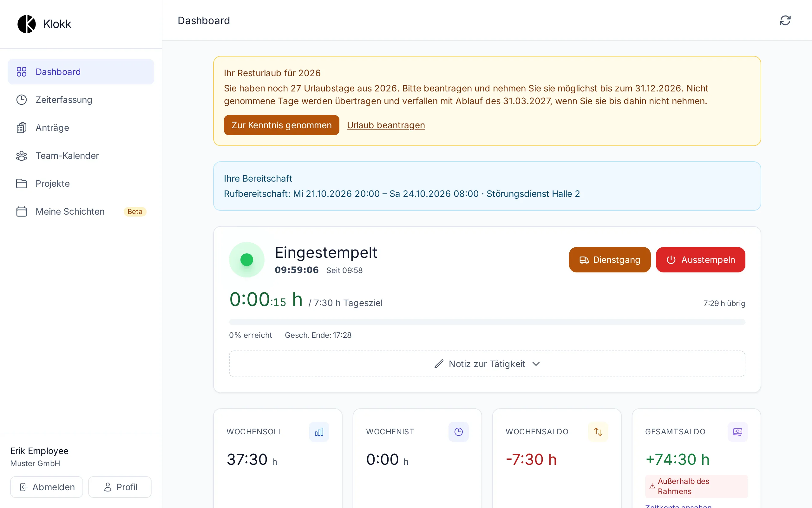Viewport: 812px width, 508px height.
Task: Click the Anträge clipboard icon
Action: [22, 128]
